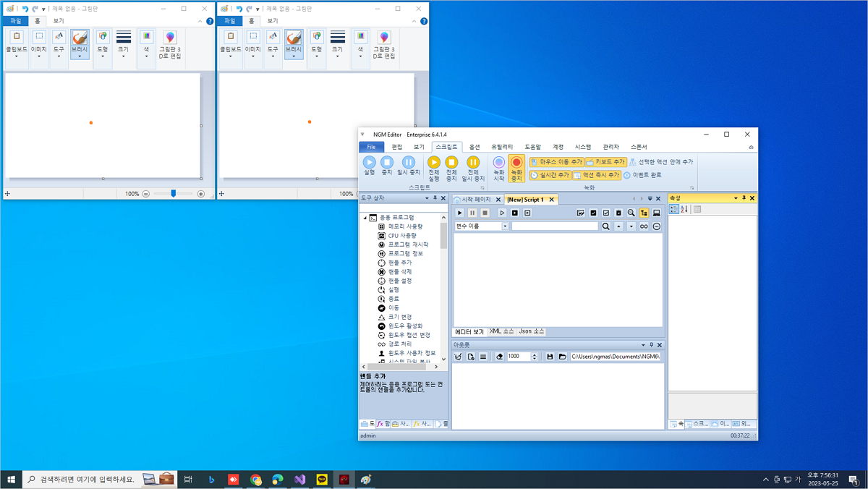This screenshot has width=868, height=489.
Task: Toggle auto-hide pin on 속성 panel
Action: 744,198
